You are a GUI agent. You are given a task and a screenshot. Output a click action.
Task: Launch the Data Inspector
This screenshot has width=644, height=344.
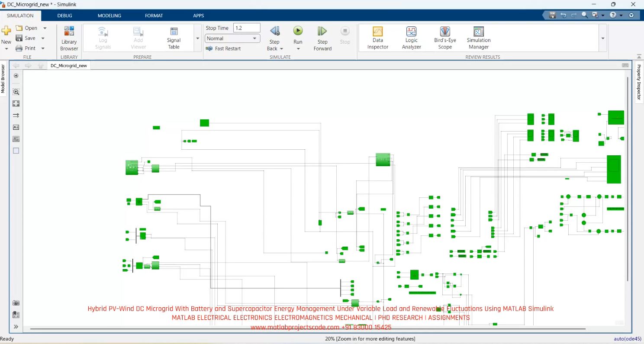coord(377,38)
